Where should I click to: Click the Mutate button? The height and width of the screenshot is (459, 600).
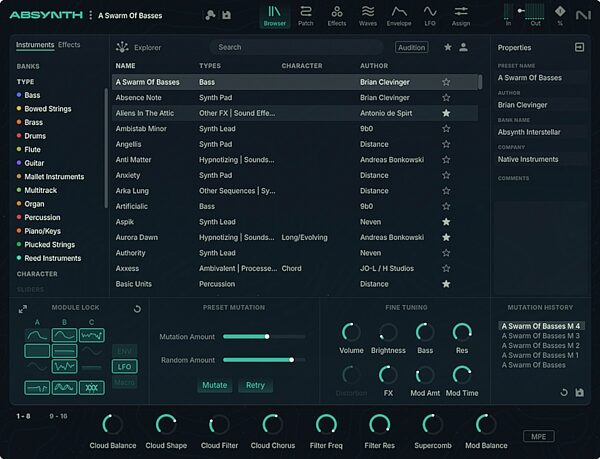(214, 385)
